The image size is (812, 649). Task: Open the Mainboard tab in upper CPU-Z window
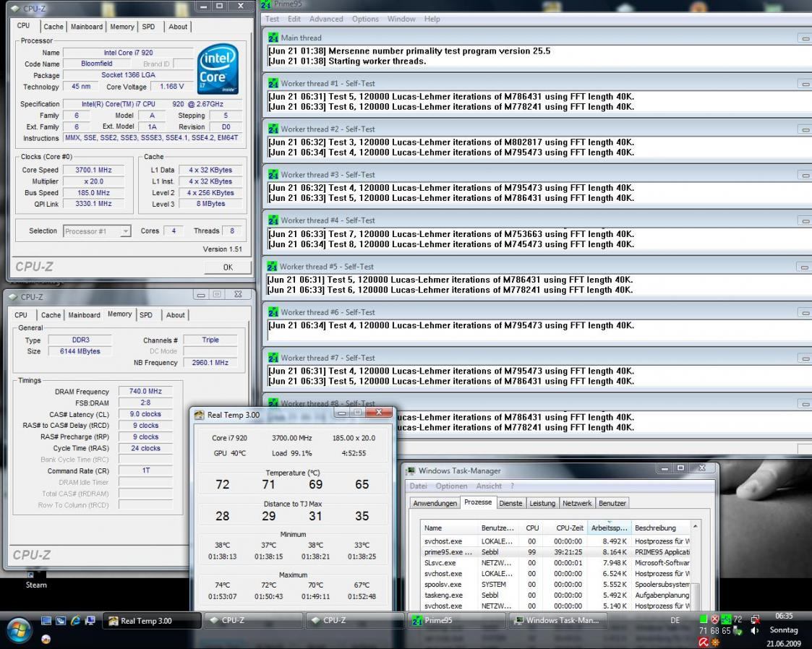coord(87,27)
